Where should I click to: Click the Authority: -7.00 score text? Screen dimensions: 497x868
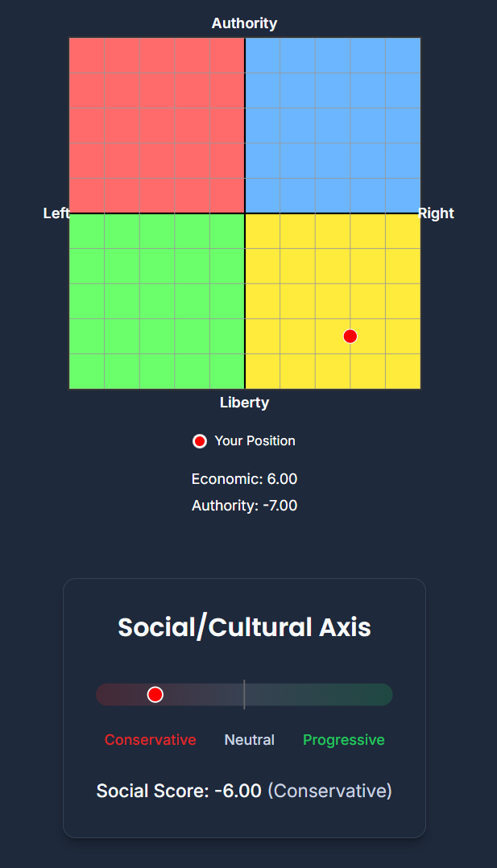[244, 506]
